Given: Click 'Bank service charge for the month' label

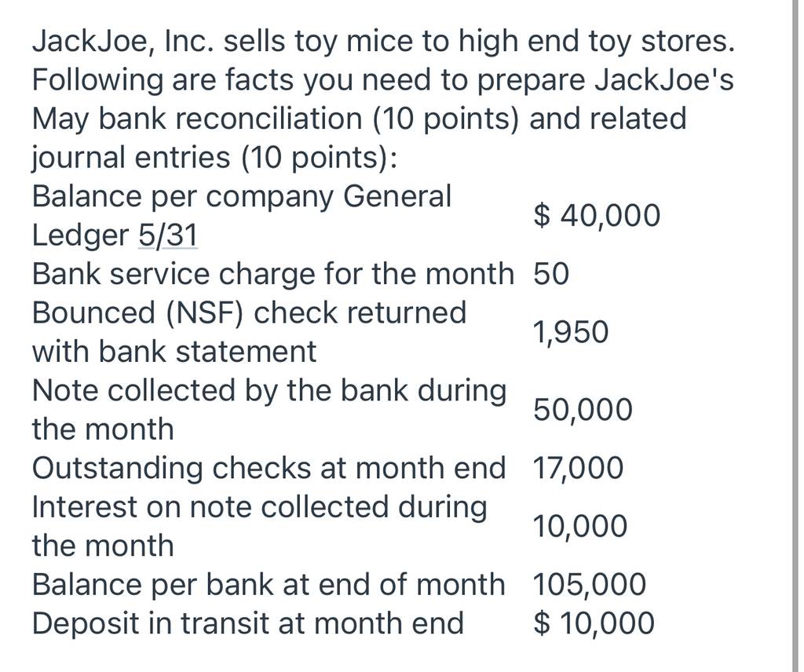Looking at the screenshot, I should click(x=272, y=274).
